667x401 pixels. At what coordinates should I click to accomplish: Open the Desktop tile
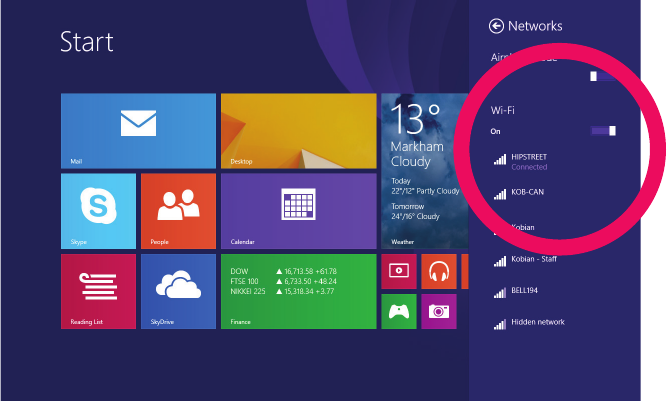click(x=299, y=131)
